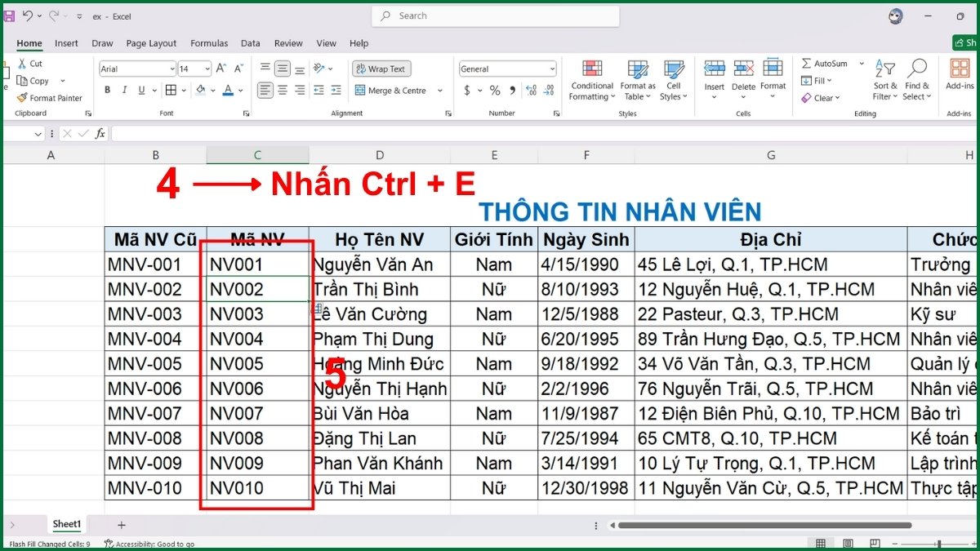Screen dimensions: 980x551
Task: Switch to the Formulas ribbon tab
Action: pyautogui.click(x=209, y=43)
